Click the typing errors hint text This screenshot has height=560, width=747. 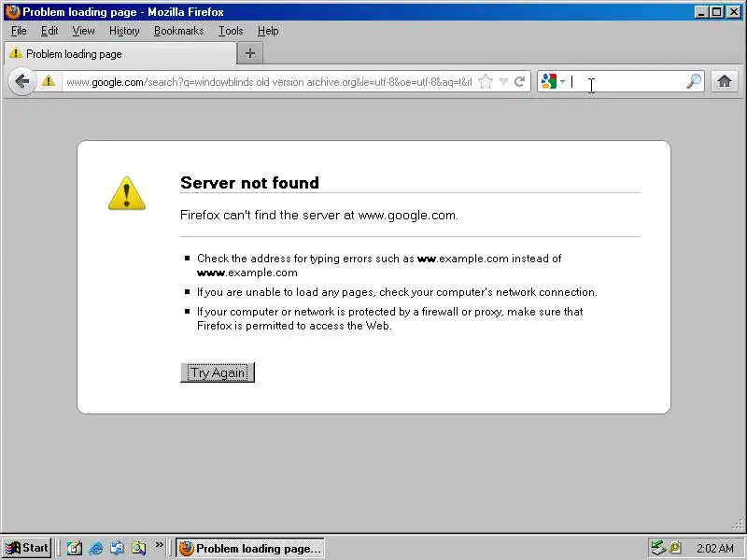click(379, 266)
